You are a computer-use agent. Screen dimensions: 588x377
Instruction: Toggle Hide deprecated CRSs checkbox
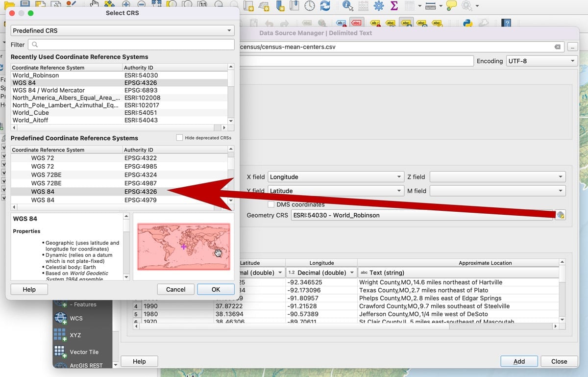pyautogui.click(x=179, y=138)
